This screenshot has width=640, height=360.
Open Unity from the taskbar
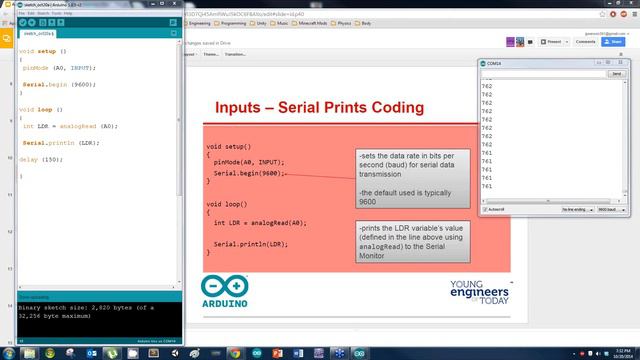tap(175, 353)
